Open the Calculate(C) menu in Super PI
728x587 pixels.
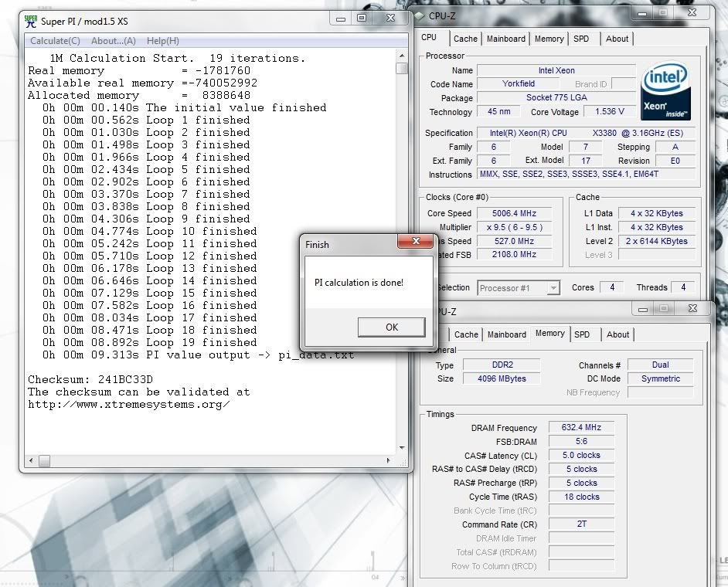coord(55,41)
